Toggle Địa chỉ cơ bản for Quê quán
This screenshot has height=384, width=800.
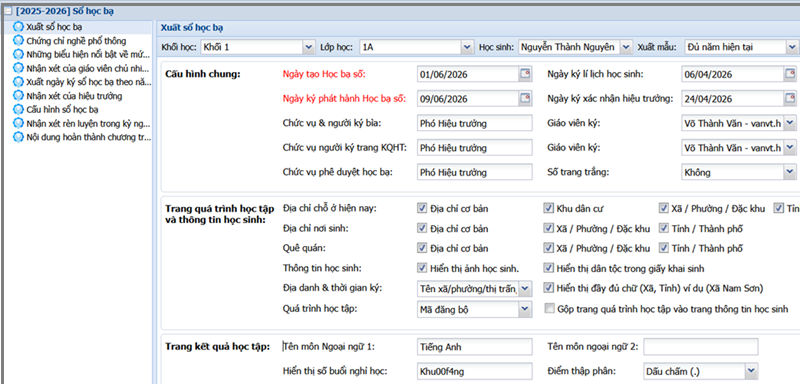tap(422, 248)
